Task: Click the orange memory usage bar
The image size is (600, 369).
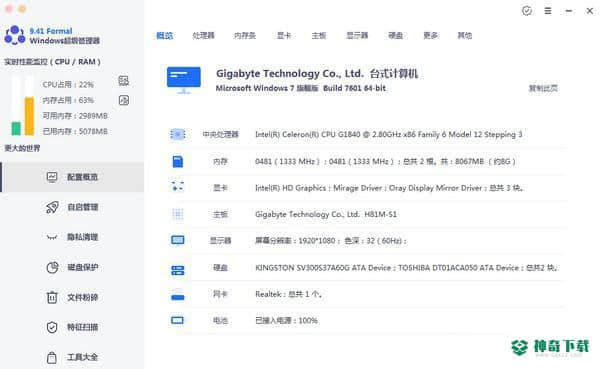Action: point(29,116)
